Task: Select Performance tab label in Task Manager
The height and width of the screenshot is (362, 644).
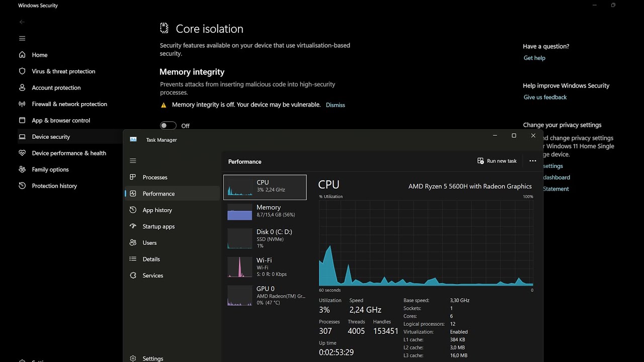Action: click(158, 194)
